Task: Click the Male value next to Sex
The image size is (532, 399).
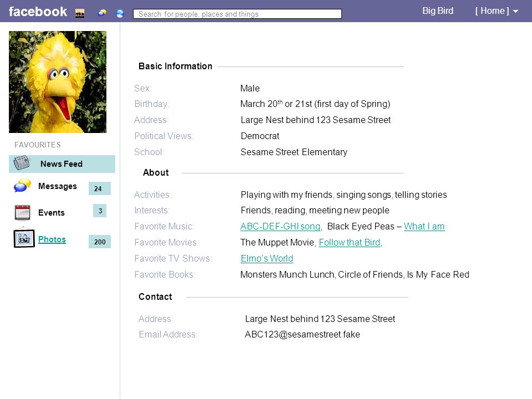Action: point(250,88)
